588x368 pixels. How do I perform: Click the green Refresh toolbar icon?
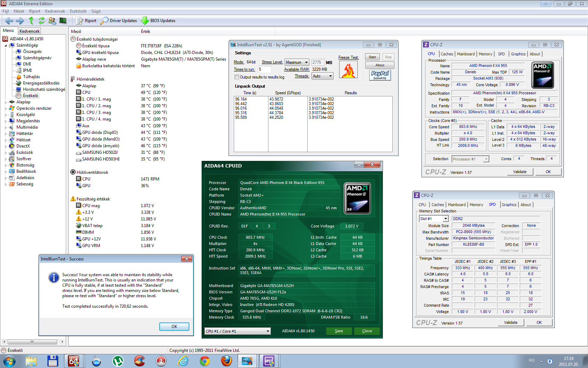42,21
